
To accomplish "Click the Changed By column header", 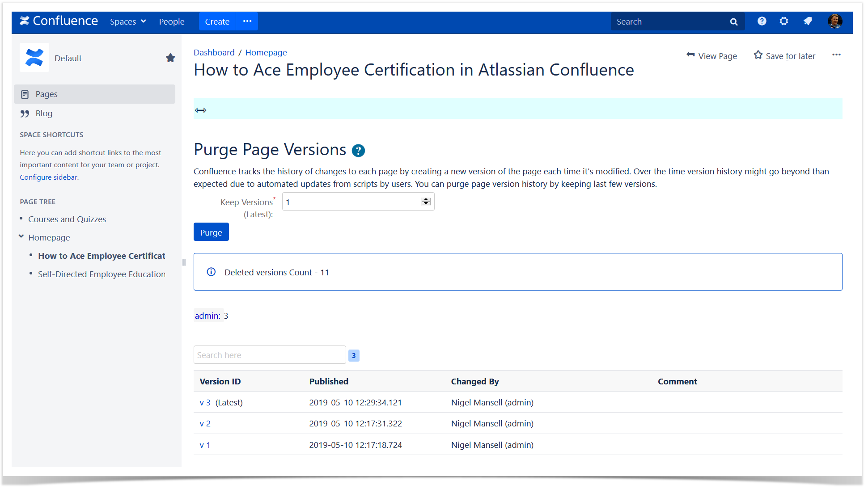I will (x=475, y=381).
